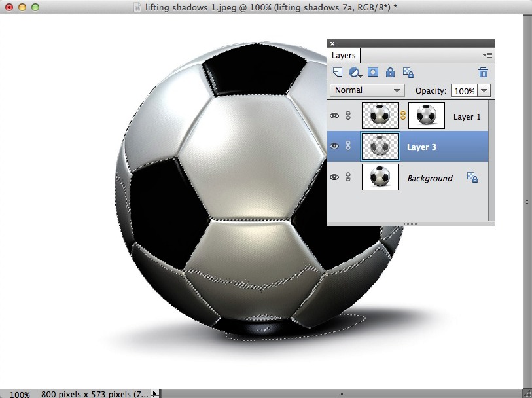Image resolution: width=532 pixels, height=398 pixels.
Task: Expand the Opacity slider dropdown arrow
Action: [484, 90]
